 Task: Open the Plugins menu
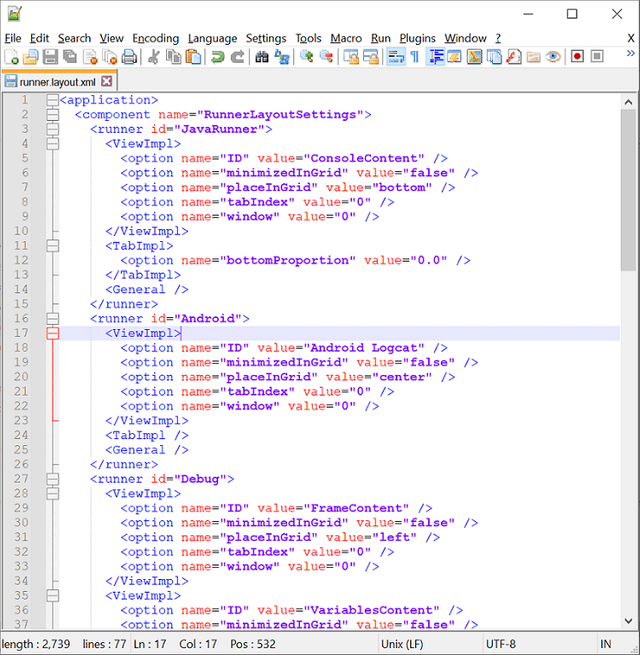click(417, 38)
